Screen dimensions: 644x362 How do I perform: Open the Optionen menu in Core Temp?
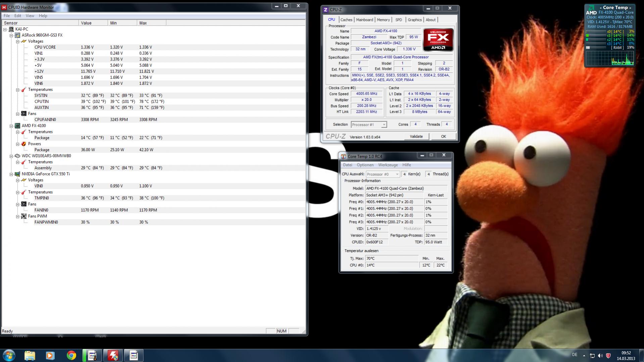365,165
